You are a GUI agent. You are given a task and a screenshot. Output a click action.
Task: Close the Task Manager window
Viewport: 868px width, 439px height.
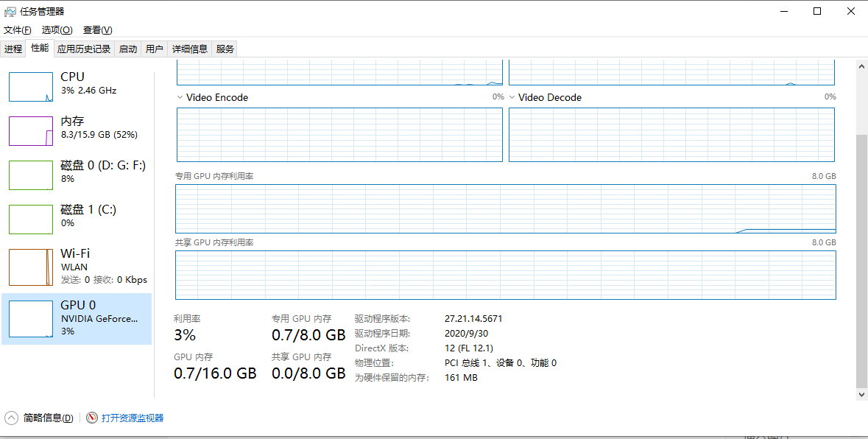pyautogui.click(x=851, y=11)
